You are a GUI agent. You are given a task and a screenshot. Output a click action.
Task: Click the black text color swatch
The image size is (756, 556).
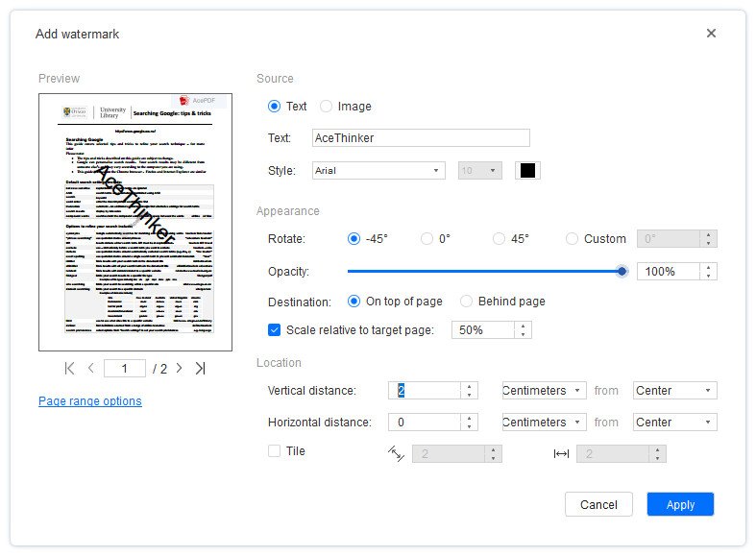coord(527,171)
